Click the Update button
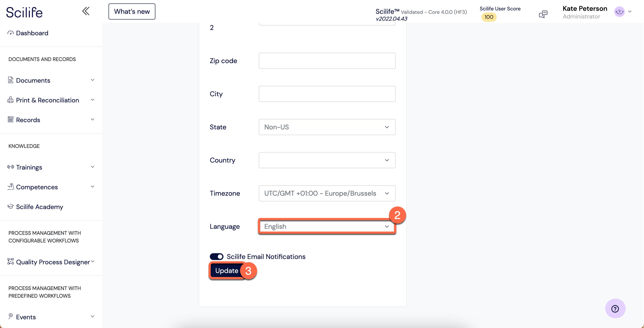 (x=226, y=271)
